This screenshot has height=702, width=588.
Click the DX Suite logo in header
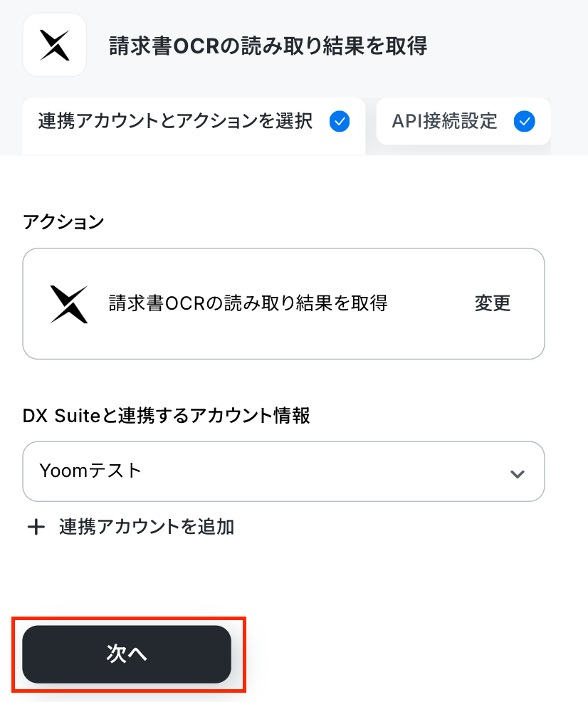tap(55, 46)
